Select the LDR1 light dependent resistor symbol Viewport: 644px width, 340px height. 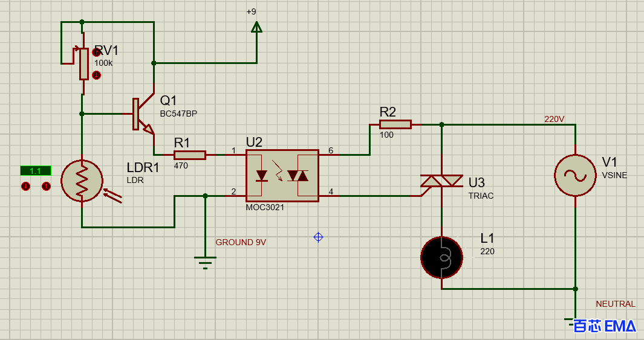[82, 181]
